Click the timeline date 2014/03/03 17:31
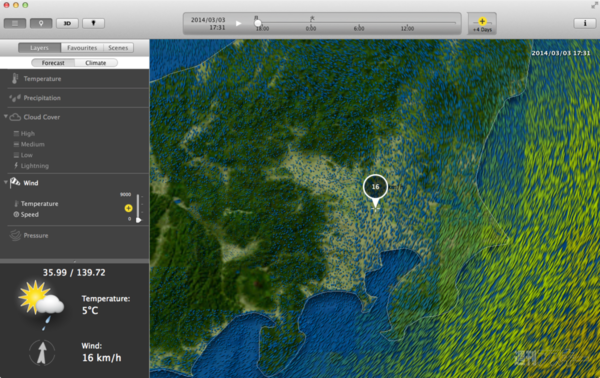The width and height of the screenshot is (600, 378). pyautogui.click(x=208, y=24)
